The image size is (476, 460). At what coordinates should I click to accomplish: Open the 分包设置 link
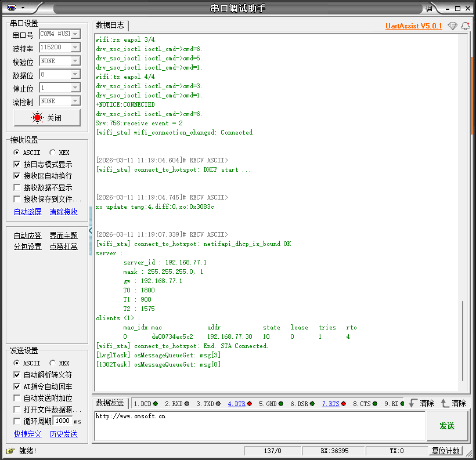pyautogui.click(x=28, y=247)
